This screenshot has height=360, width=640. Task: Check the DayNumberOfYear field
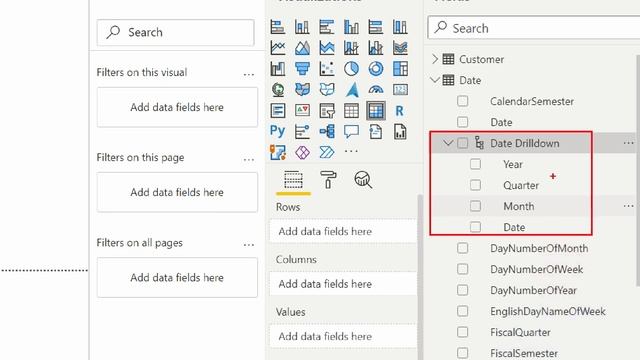(462, 290)
